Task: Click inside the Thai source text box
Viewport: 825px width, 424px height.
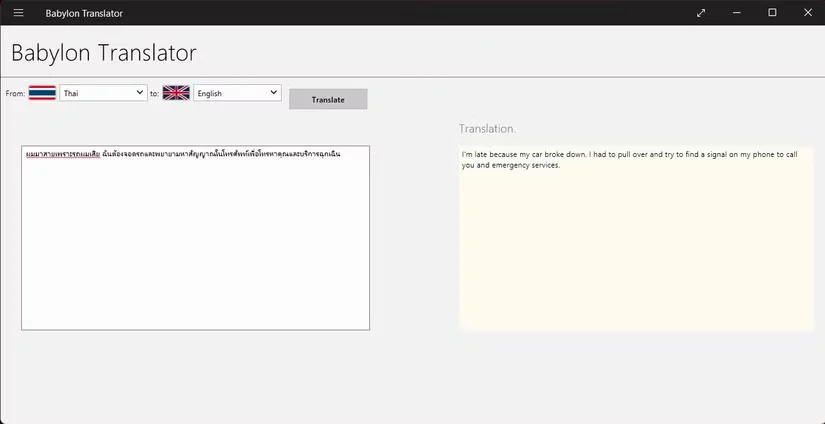Action: pyautogui.click(x=196, y=238)
